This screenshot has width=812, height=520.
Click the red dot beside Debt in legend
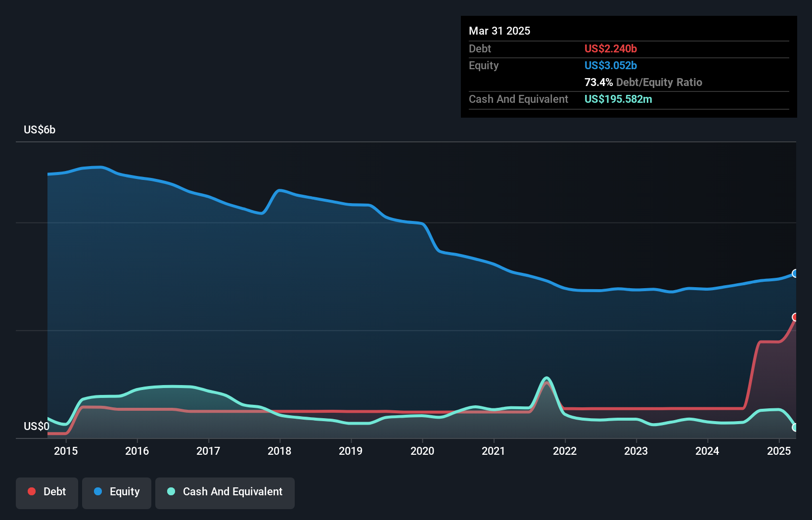pos(31,491)
